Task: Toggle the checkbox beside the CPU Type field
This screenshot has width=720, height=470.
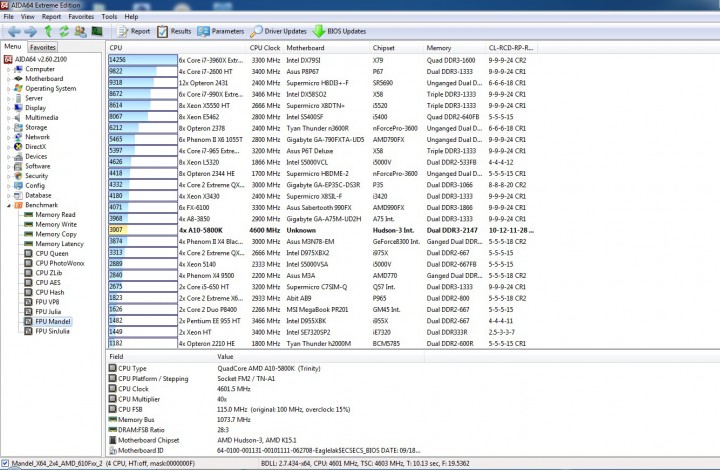Action: [112, 368]
